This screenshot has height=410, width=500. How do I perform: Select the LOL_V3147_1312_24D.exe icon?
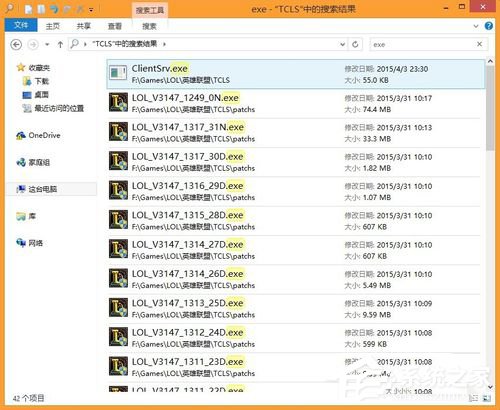pos(118,337)
